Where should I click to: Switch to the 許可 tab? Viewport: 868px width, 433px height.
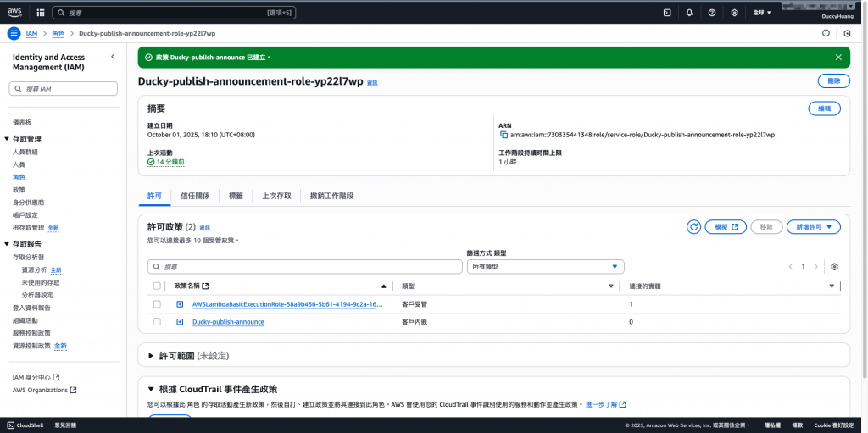point(154,196)
